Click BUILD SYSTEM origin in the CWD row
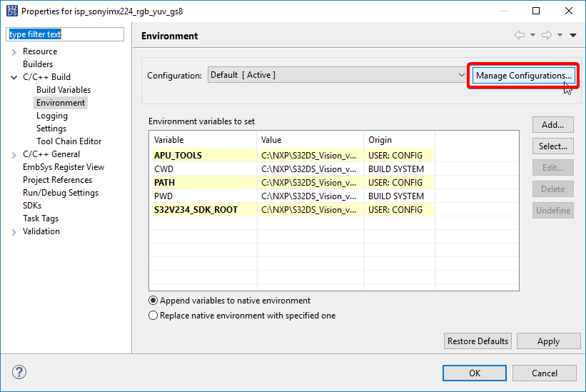 tap(395, 169)
